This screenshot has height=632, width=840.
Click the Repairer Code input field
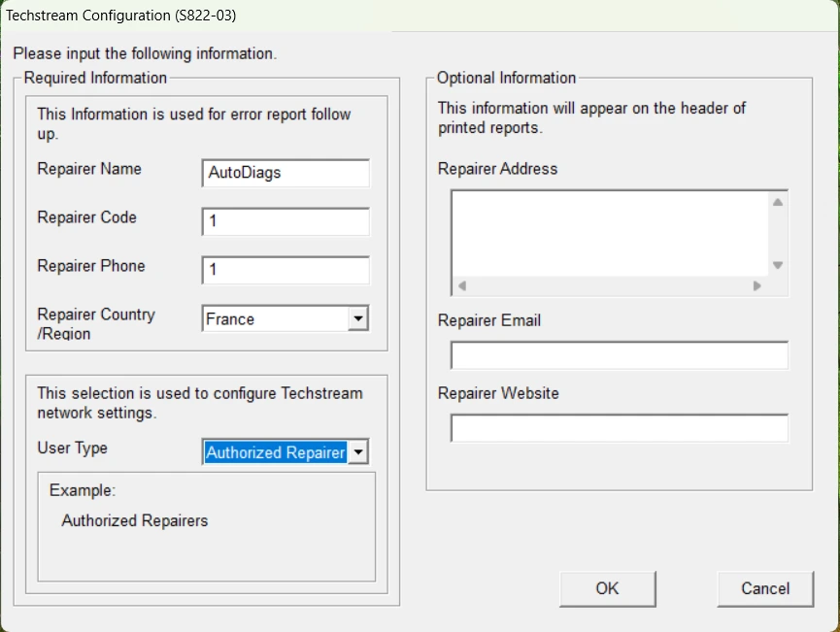click(x=286, y=221)
